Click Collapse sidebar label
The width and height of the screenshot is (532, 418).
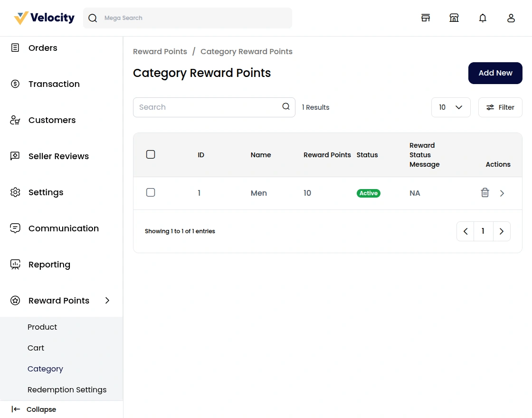(x=41, y=409)
